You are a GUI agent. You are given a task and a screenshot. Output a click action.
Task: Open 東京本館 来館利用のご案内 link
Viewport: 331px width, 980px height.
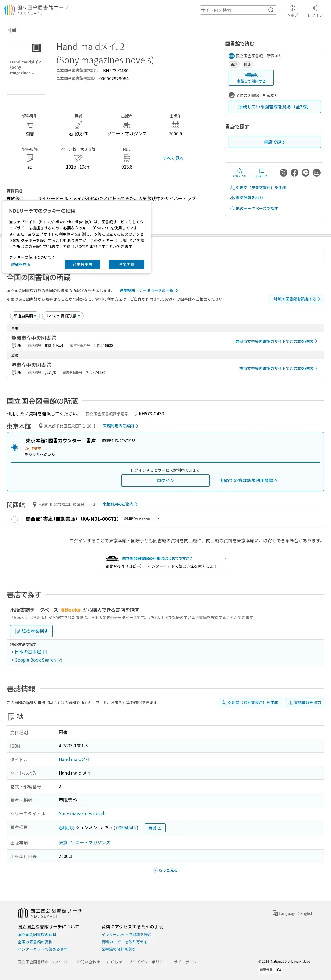(121, 426)
